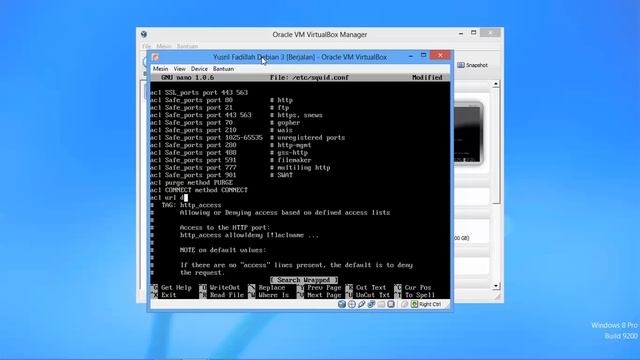Screen dimensions: 640x360
Task: Click the 'acl SSL_ports port 443 563' line
Action: click(199, 93)
